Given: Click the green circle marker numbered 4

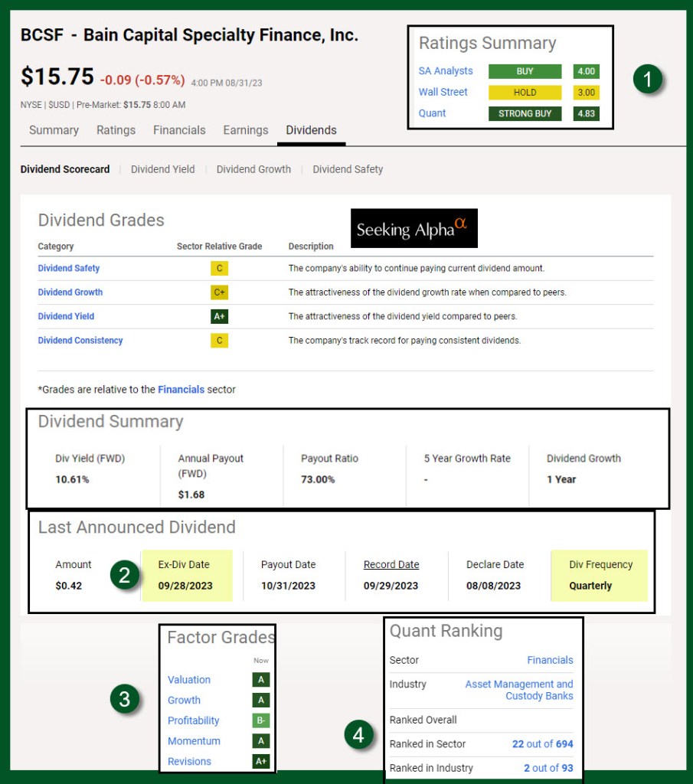Looking at the screenshot, I should tap(358, 737).
